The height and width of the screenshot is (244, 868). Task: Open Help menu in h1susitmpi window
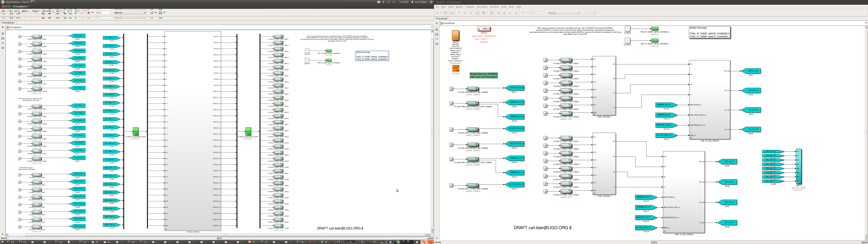(519, 7)
